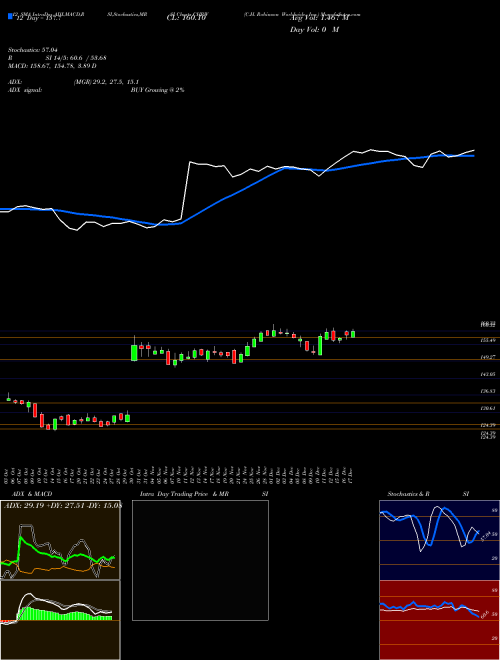The image size is (500, 660).
Task: Click the 136.83 price axis label
Action: (488, 391)
